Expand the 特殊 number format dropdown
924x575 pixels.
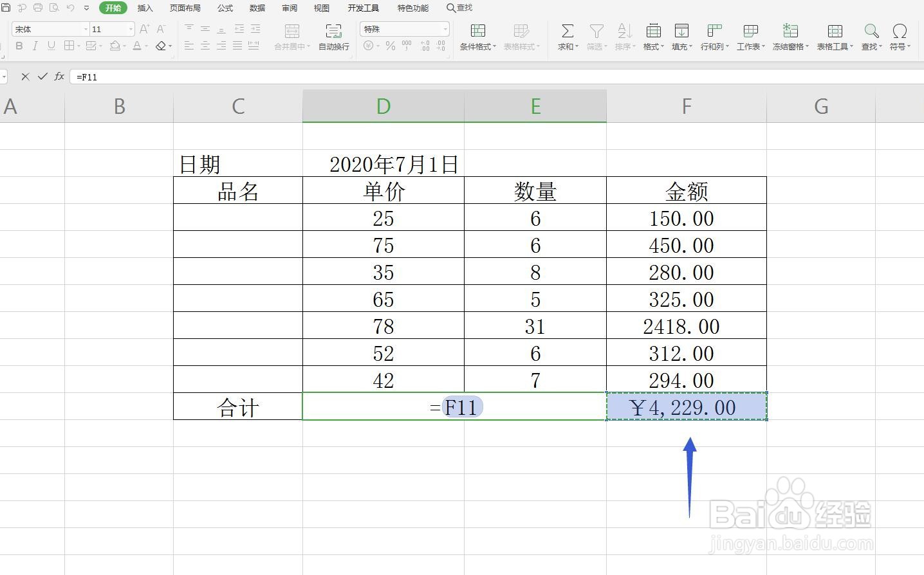pos(447,29)
